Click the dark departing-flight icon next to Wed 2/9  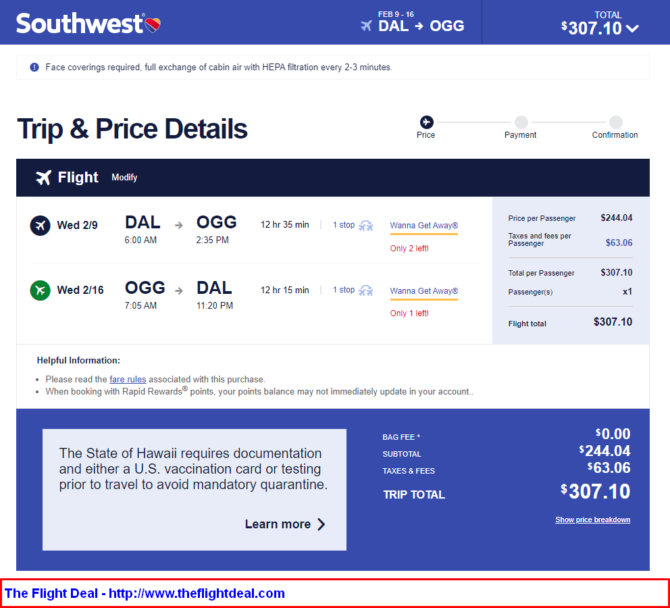pos(40,225)
